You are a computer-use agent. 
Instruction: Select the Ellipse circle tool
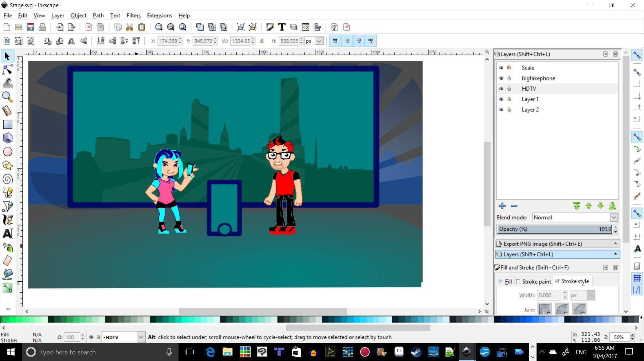point(7,152)
